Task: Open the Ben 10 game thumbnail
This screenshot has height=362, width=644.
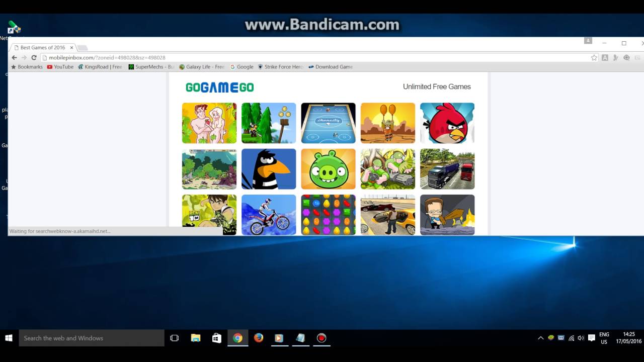Action: click(209, 215)
